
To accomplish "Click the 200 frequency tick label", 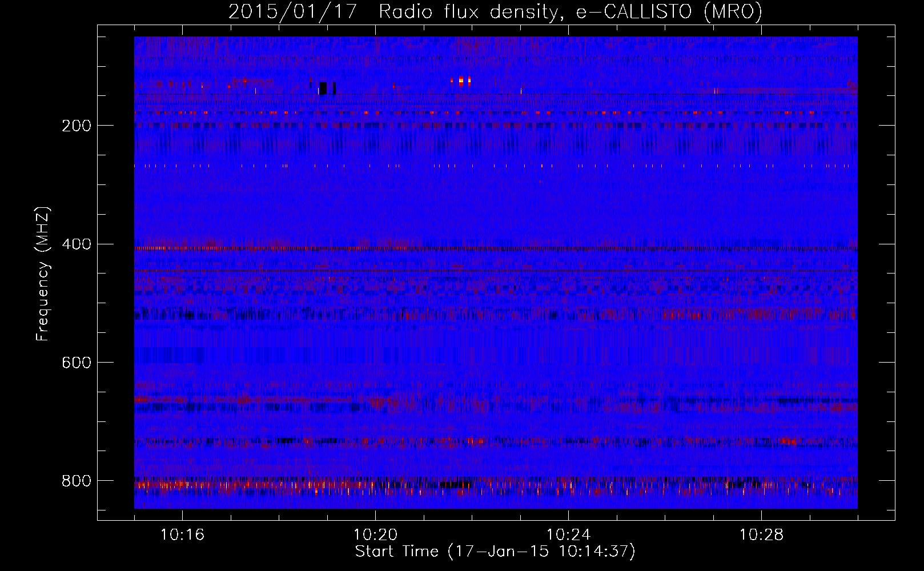I will pyautogui.click(x=77, y=126).
